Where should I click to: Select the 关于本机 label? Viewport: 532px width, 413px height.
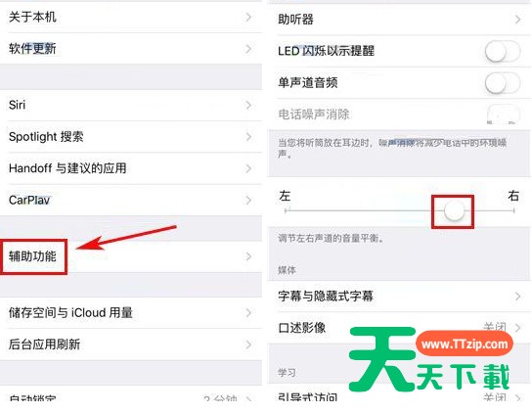(x=32, y=17)
